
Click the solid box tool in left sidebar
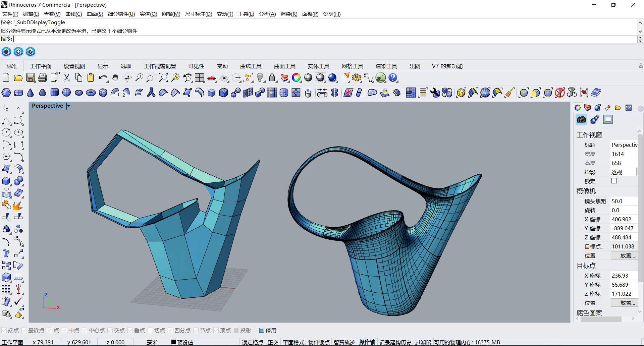coord(6,181)
